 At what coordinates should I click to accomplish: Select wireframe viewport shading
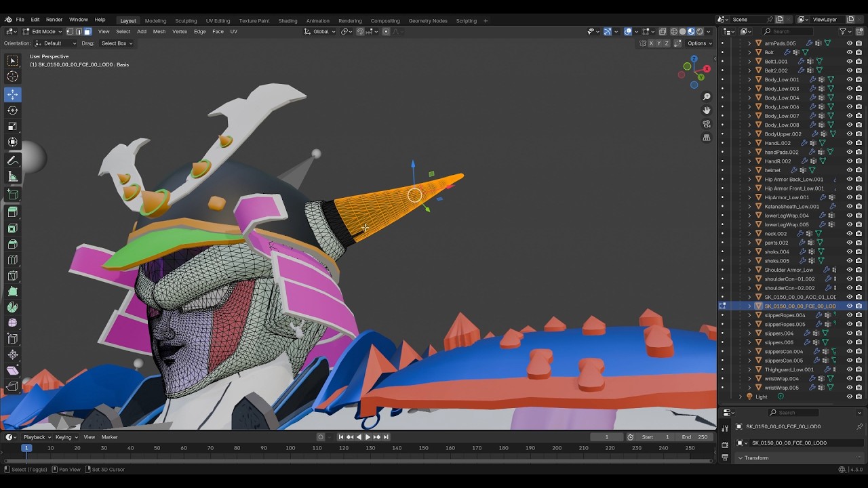673,31
